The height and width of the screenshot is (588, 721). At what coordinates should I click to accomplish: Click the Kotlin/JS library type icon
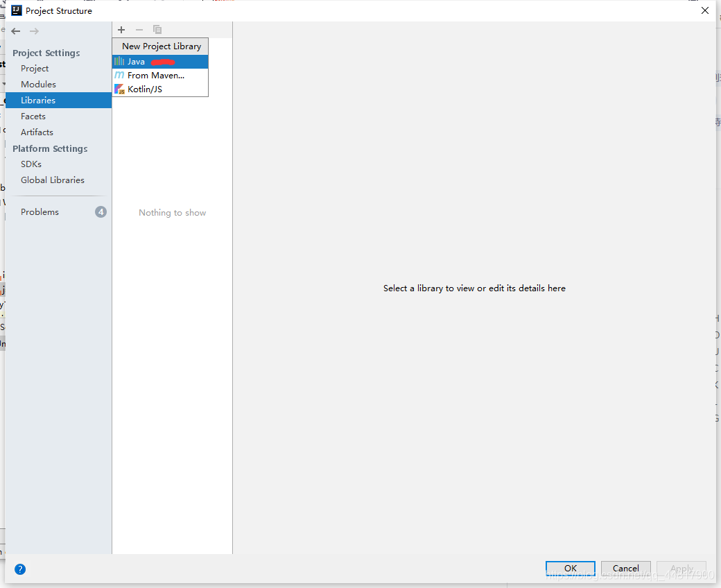tap(119, 89)
